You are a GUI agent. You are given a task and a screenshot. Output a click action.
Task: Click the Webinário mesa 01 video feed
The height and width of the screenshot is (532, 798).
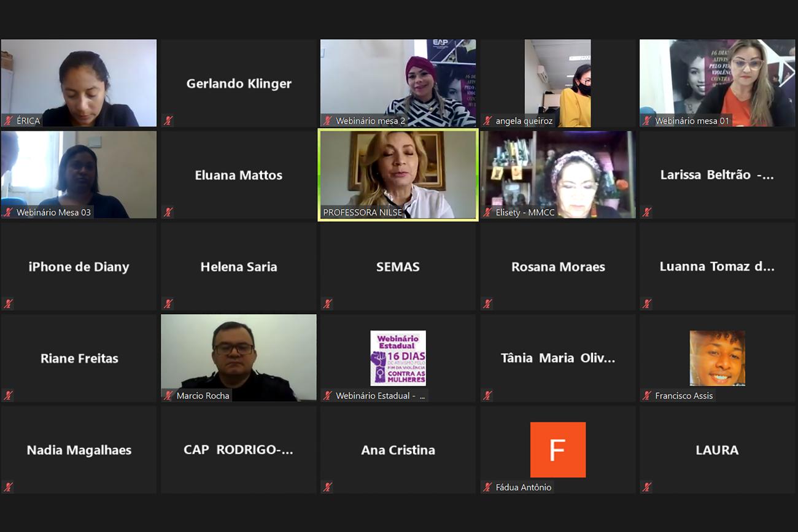tap(717, 83)
